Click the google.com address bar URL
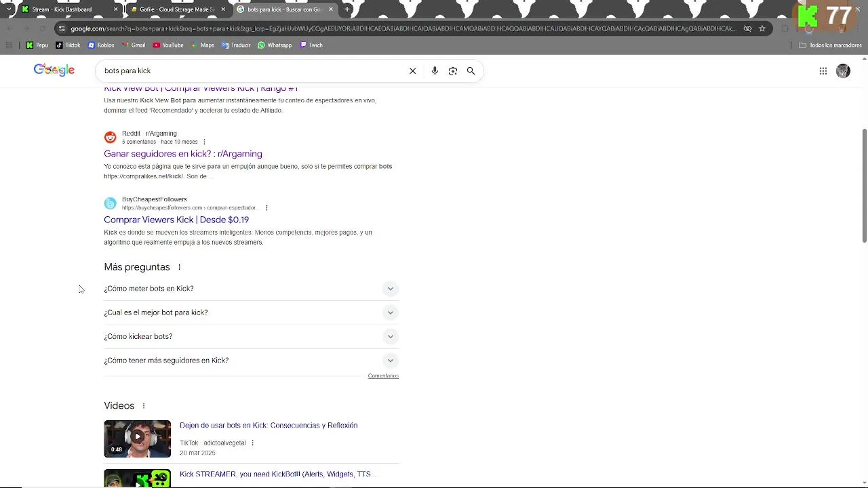Screen dimensions: 868x488 [x=403, y=28]
